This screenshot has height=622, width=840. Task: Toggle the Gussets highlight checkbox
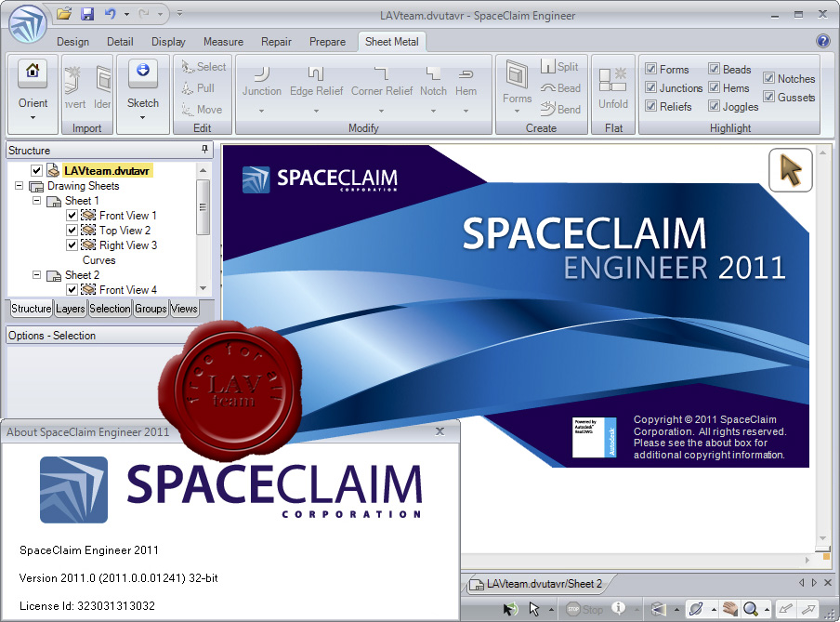coord(768,97)
